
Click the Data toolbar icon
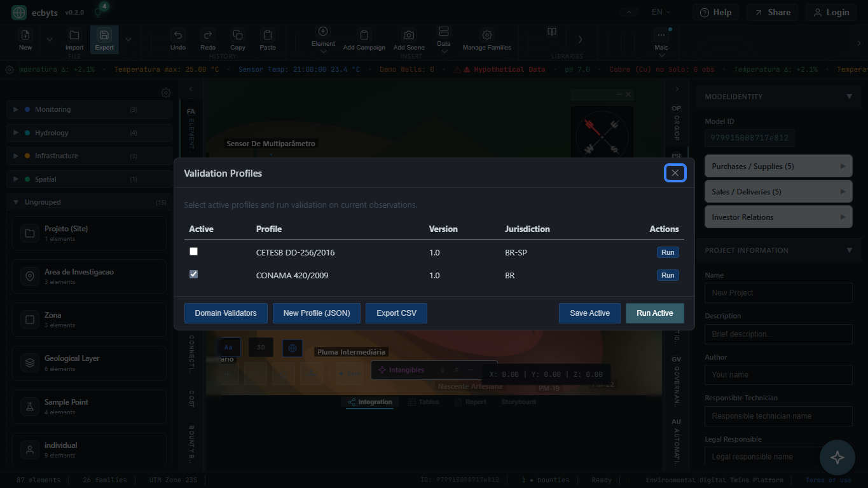click(444, 31)
